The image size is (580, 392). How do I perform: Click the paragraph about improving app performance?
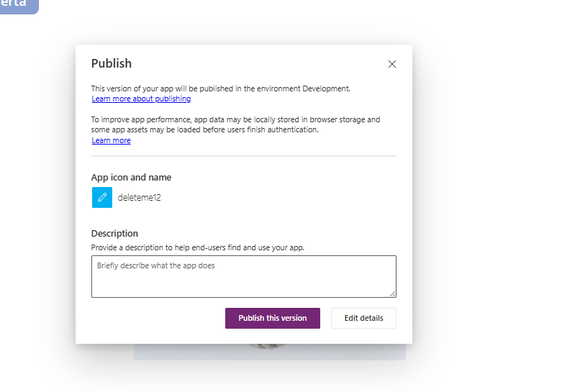point(235,124)
